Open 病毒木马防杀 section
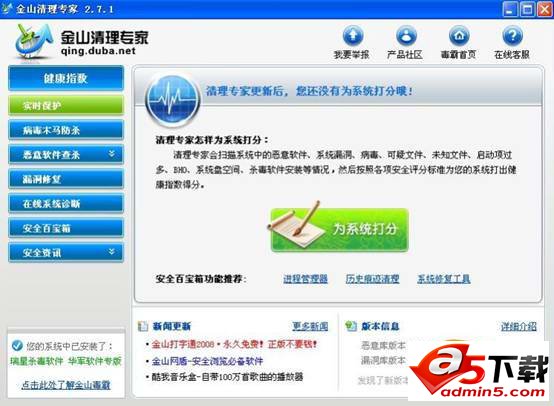Viewport: 554px width, 406px height. 66,130
